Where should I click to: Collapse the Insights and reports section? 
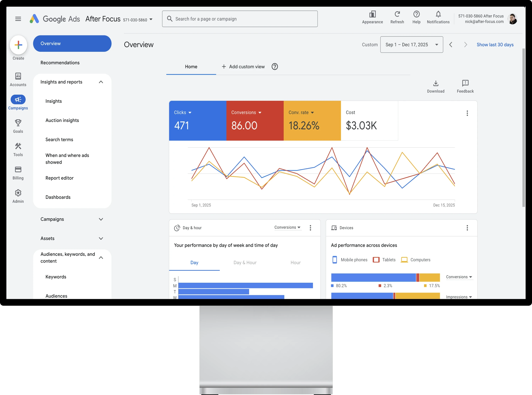coord(101,82)
